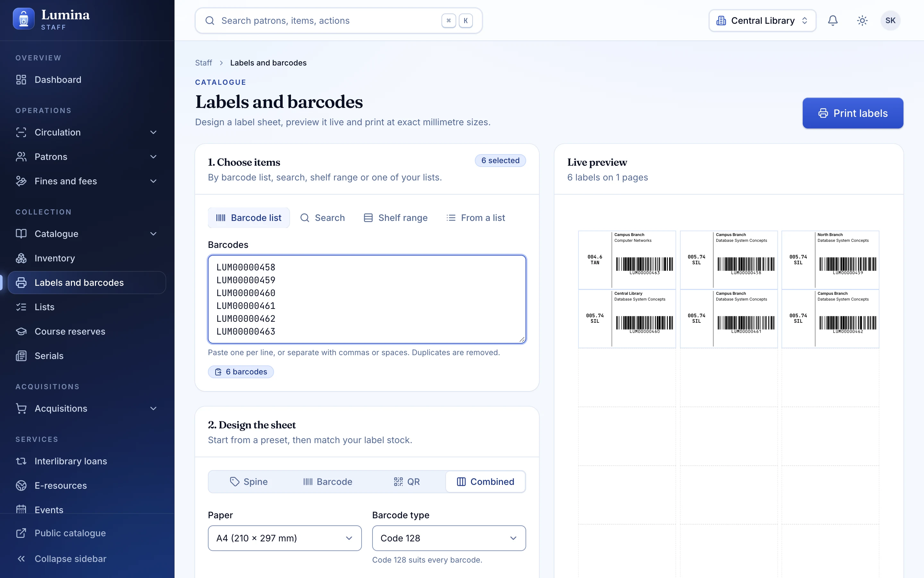This screenshot has height=578, width=924.
Task: Expand the Patrons menu chevron
Action: [x=153, y=157]
